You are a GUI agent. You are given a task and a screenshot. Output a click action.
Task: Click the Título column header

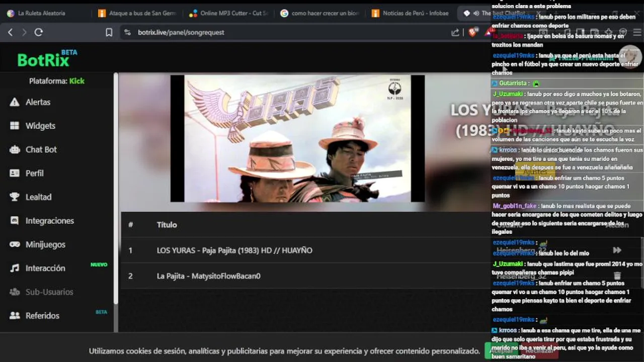(x=167, y=225)
